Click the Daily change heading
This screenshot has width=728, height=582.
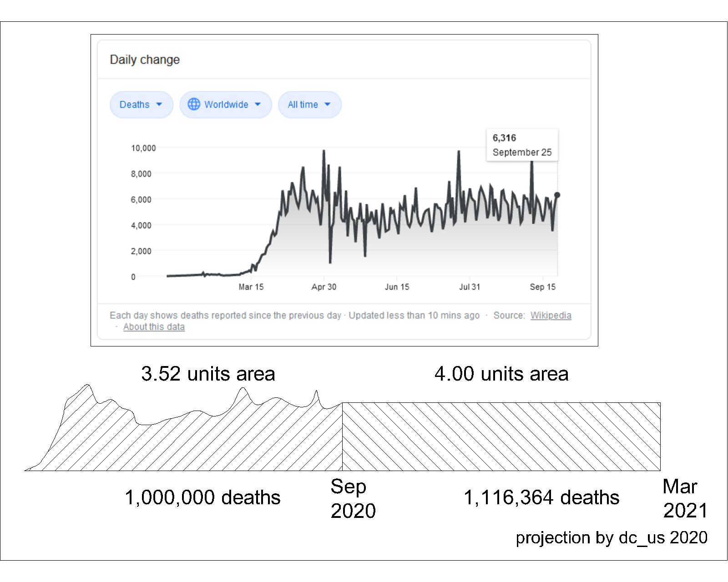(x=145, y=60)
